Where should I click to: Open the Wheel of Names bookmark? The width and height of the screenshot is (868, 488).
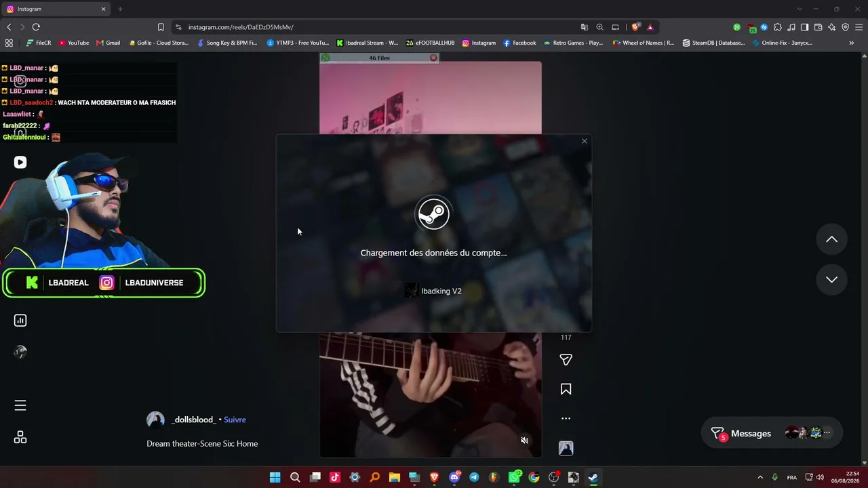coord(644,43)
